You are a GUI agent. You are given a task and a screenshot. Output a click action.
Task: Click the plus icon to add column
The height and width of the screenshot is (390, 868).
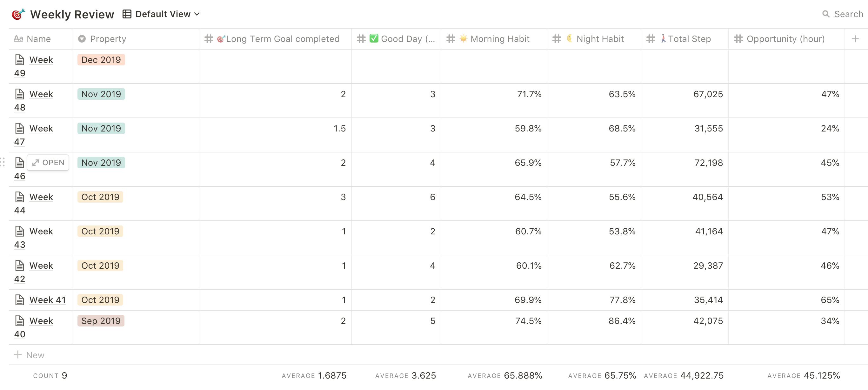coord(855,39)
